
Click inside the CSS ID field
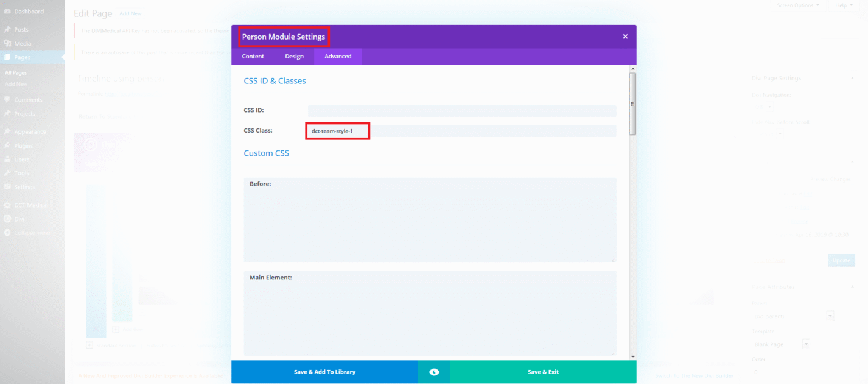461,110
